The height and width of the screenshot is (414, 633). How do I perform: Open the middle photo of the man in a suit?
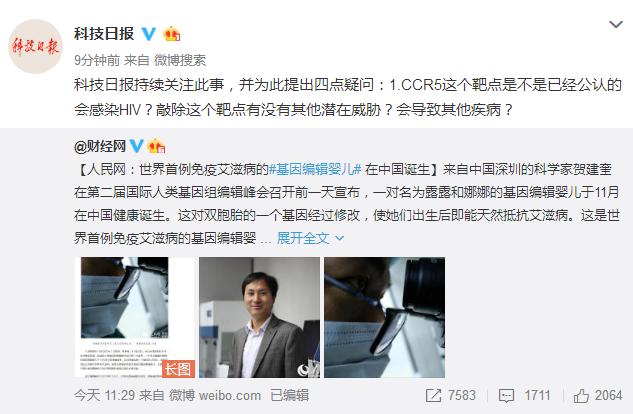click(x=260, y=317)
